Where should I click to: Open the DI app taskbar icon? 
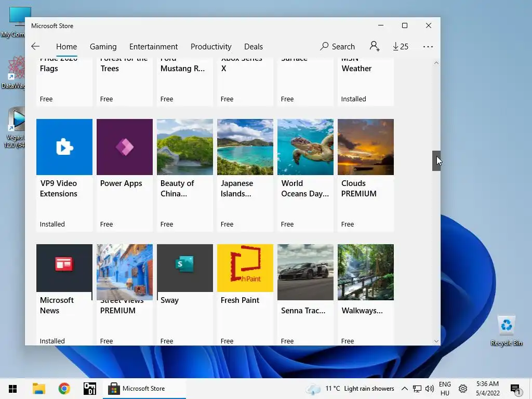[x=89, y=389]
